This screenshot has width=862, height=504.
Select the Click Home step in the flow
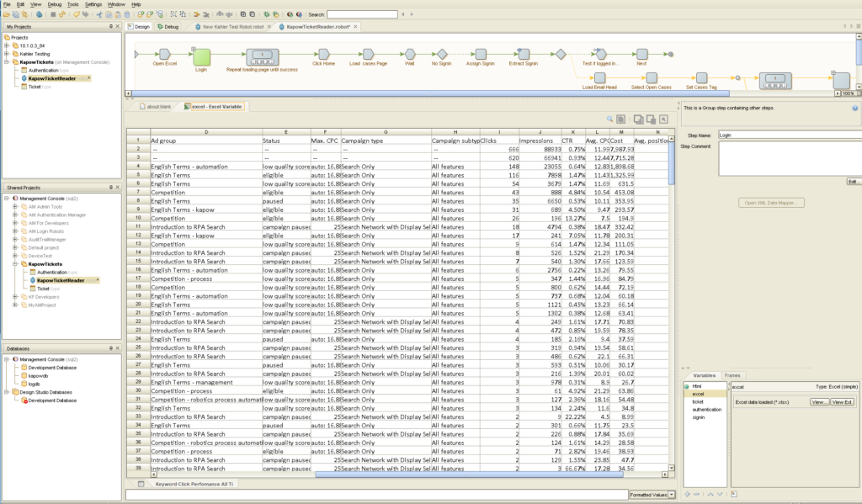pyautogui.click(x=324, y=54)
